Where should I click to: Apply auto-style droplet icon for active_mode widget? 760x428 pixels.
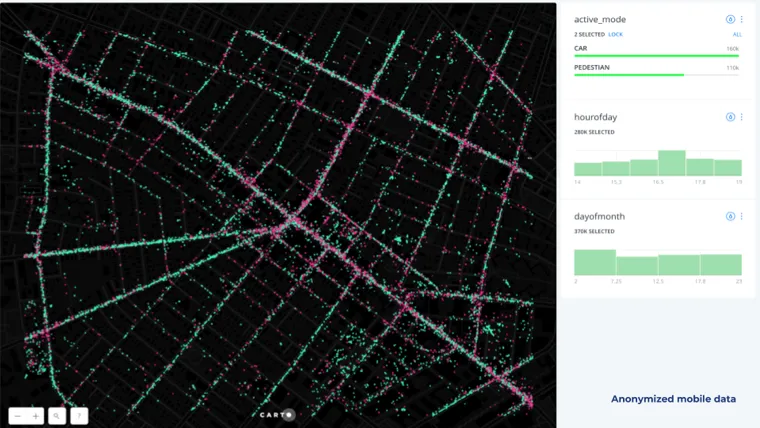(x=730, y=19)
